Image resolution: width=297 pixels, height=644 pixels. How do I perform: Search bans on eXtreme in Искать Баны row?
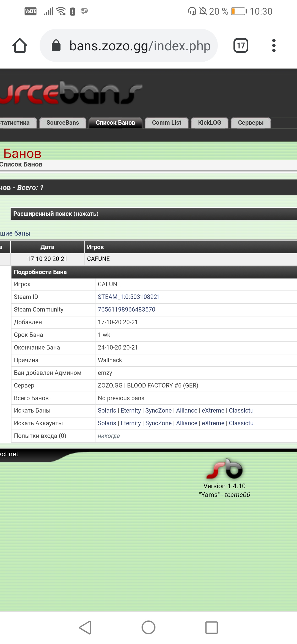click(213, 411)
